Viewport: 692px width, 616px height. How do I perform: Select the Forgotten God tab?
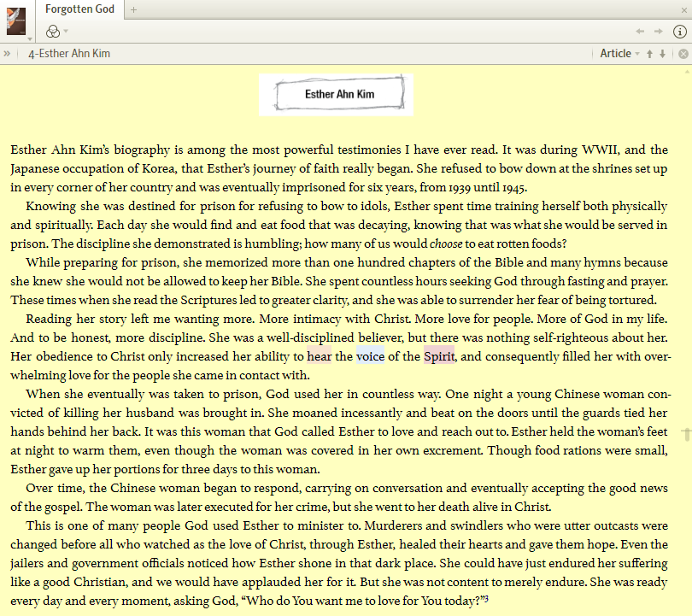click(x=79, y=9)
